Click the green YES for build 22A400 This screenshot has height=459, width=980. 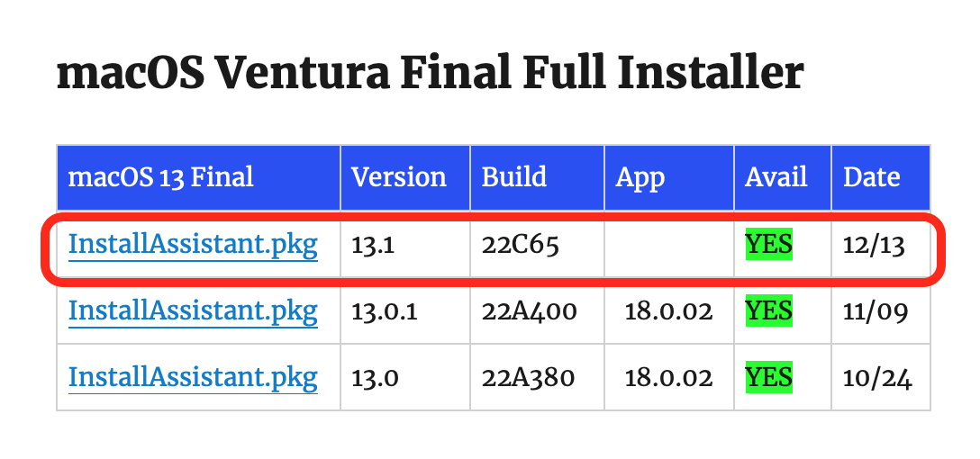point(768,311)
